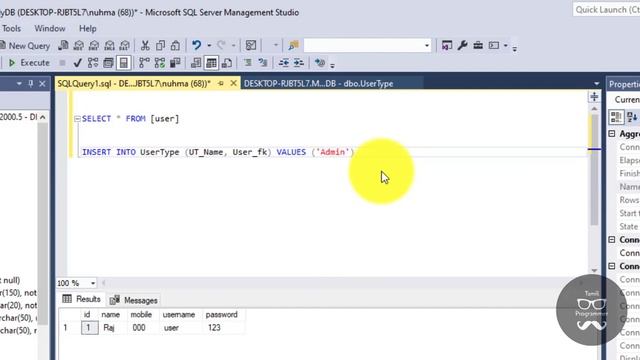Click Specify Values for Template Parameters icon

point(320,63)
